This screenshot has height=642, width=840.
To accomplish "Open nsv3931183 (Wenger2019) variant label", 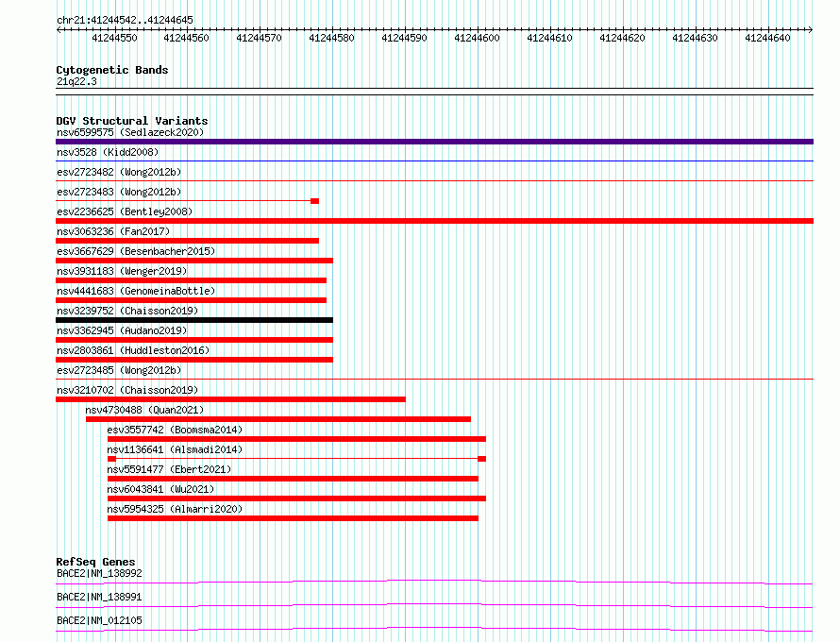I will pyautogui.click(x=122, y=271).
